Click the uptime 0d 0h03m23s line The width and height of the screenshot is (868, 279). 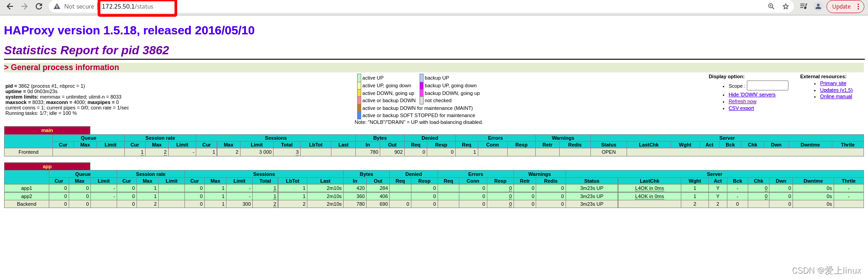(32, 91)
